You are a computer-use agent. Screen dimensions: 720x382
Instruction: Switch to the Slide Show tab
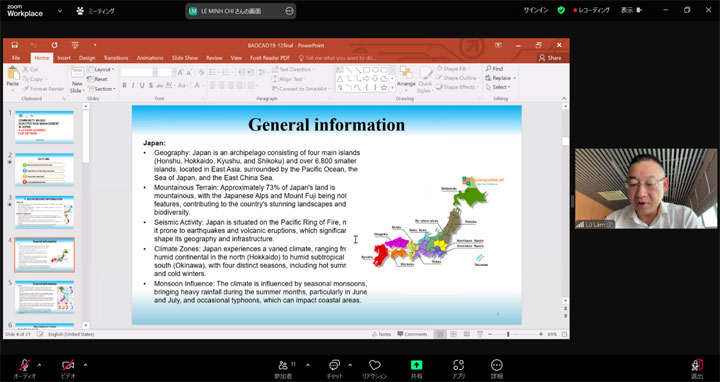point(185,58)
